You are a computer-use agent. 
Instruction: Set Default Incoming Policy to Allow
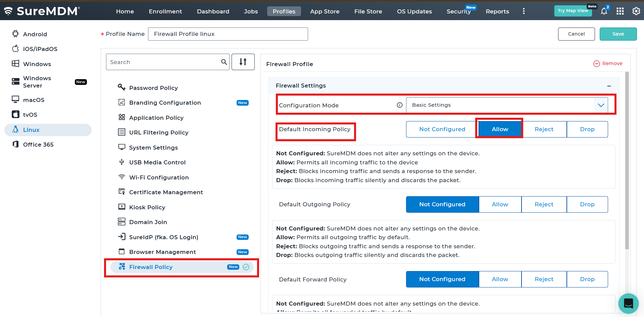tap(500, 129)
